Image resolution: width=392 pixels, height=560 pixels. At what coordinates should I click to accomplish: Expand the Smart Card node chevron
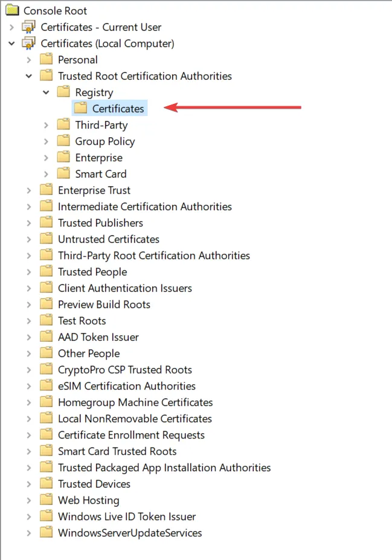tap(46, 174)
